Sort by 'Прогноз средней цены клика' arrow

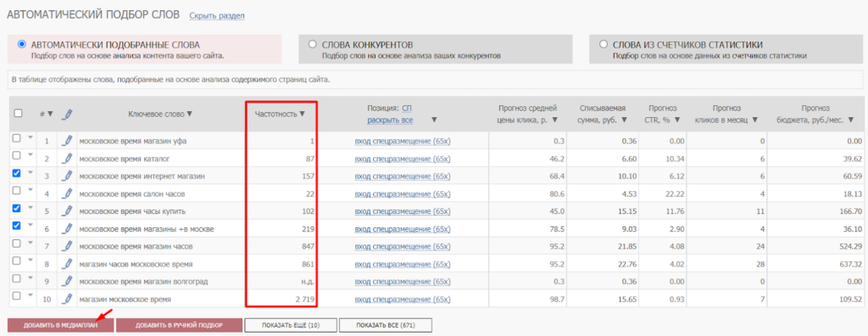(554, 120)
